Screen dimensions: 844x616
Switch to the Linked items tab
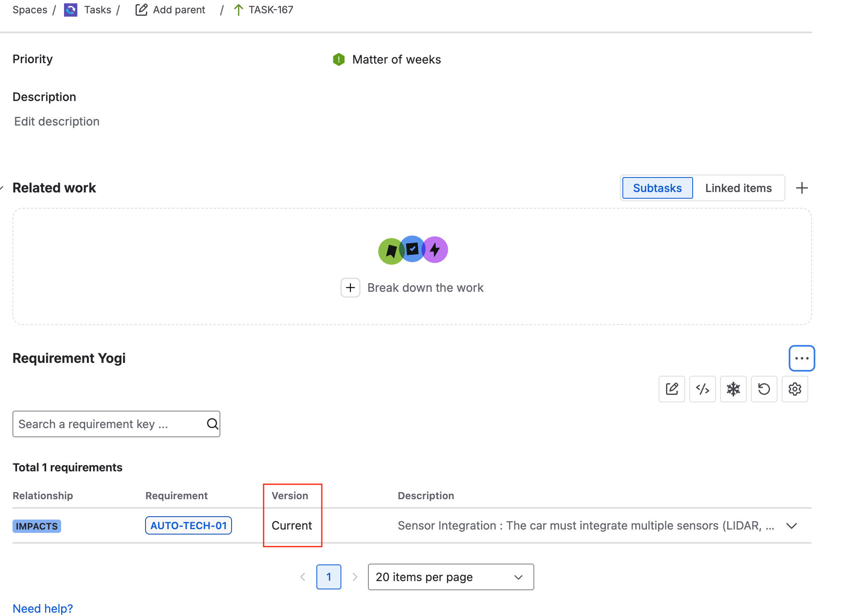[738, 188]
